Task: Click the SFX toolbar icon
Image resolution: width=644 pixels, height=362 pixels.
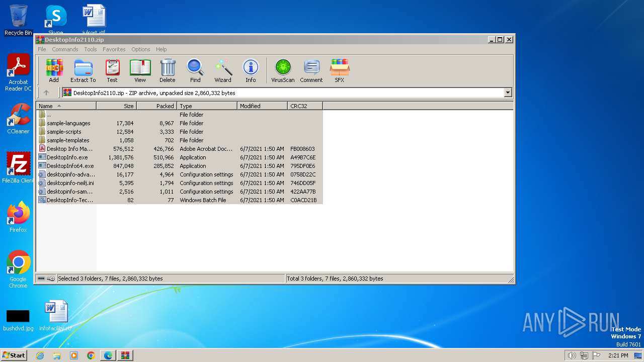Action: (x=340, y=71)
